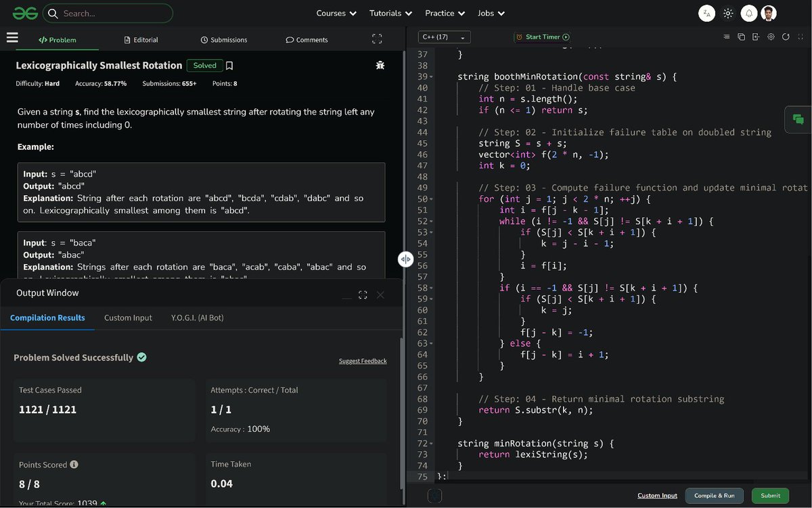Open the user profile avatar
The width and height of the screenshot is (812, 508).
click(x=768, y=13)
